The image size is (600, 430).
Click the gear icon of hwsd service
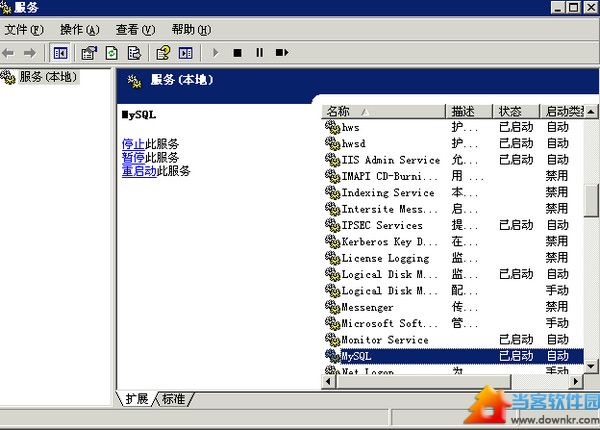point(332,143)
